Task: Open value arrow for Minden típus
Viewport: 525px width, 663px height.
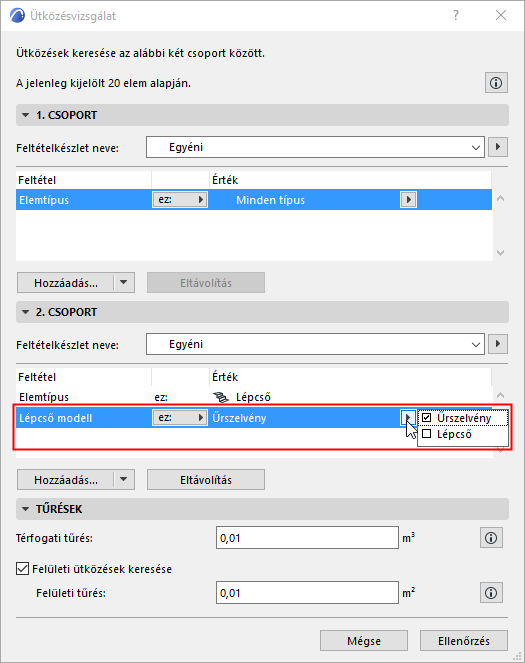Action: (408, 200)
